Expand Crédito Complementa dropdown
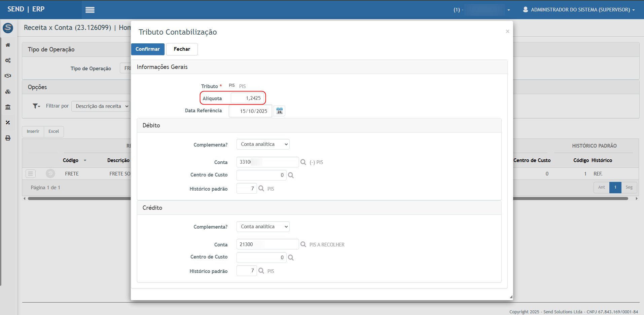644x315 pixels. click(x=263, y=227)
